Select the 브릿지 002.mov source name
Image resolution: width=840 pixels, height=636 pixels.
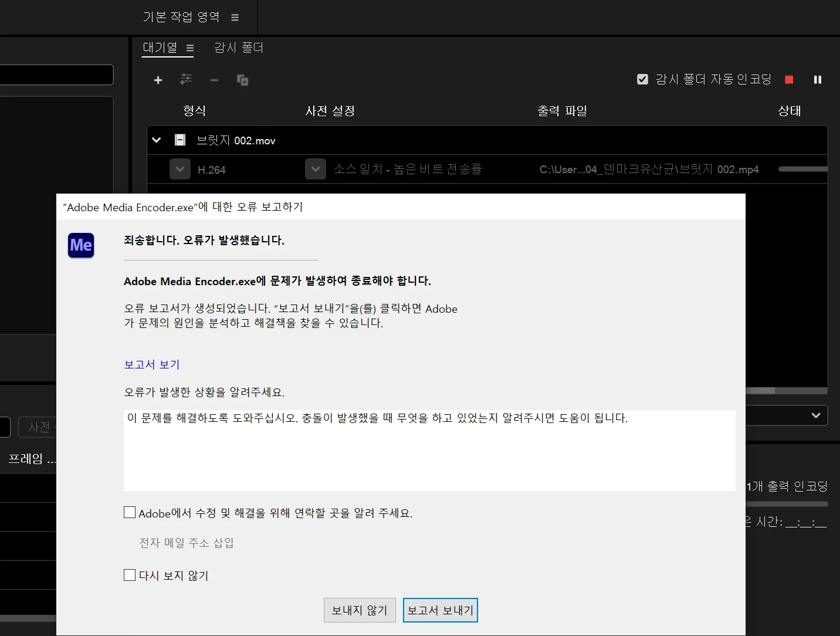click(x=236, y=140)
